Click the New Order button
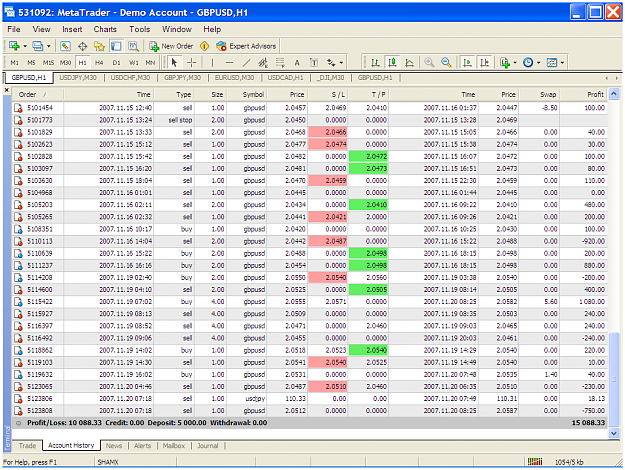 (171, 46)
